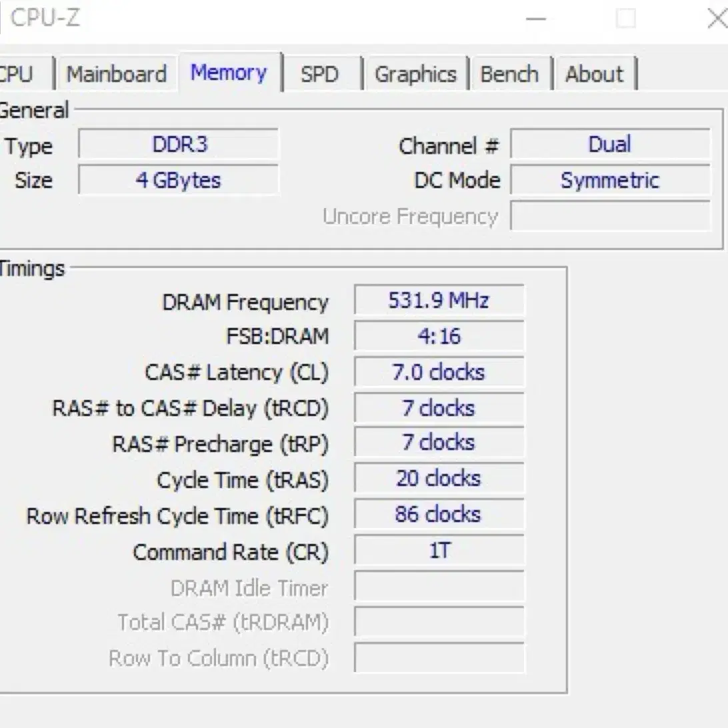
Task: Click the Timings group heading
Action: click(33, 269)
